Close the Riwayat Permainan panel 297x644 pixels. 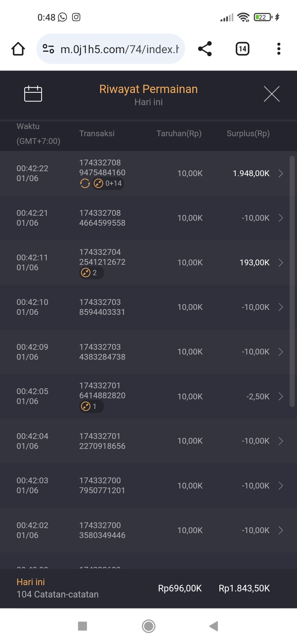(271, 94)
